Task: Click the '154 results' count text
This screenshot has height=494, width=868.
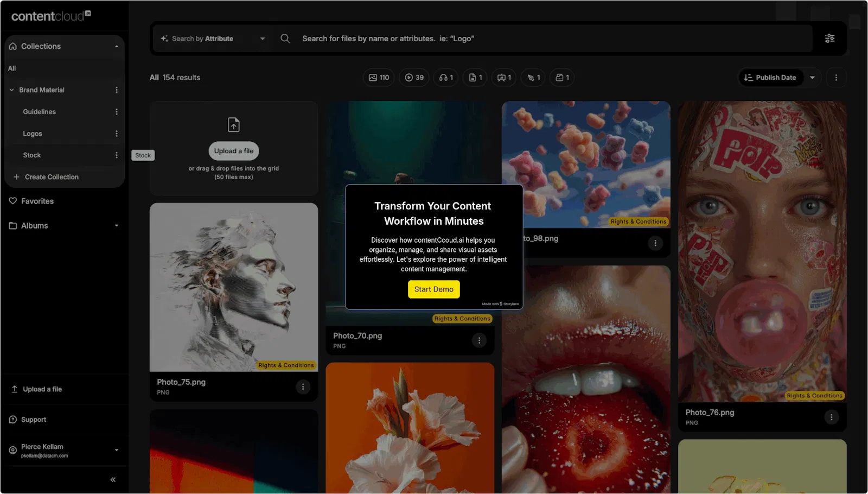Action: [181, 78]
